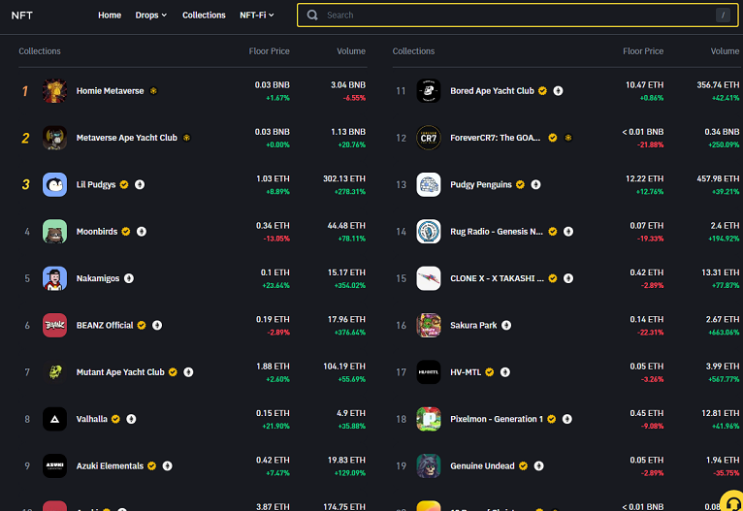Open ForeverCR7 CR7 logo avatar
The height and width of the screenshot is (511, 743).
pos(428,137)
